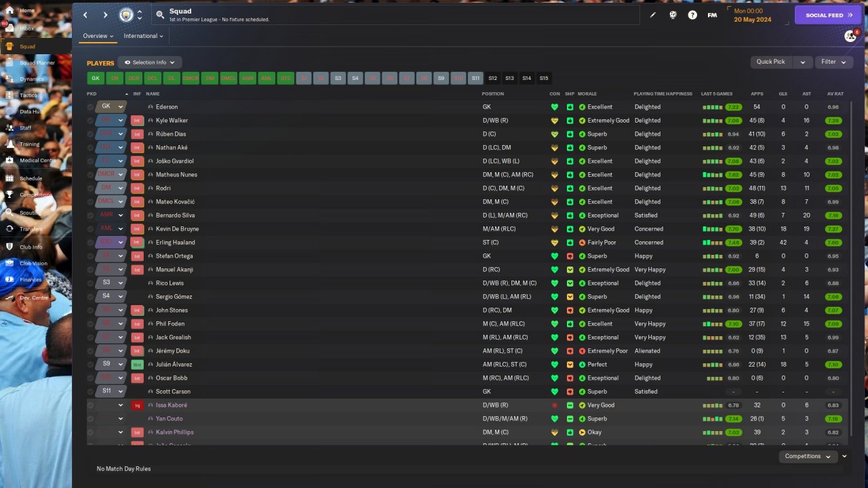Click the pencil edit icon
The width and height of the screenshot is (868, 488).
click(x=653, y=15)
